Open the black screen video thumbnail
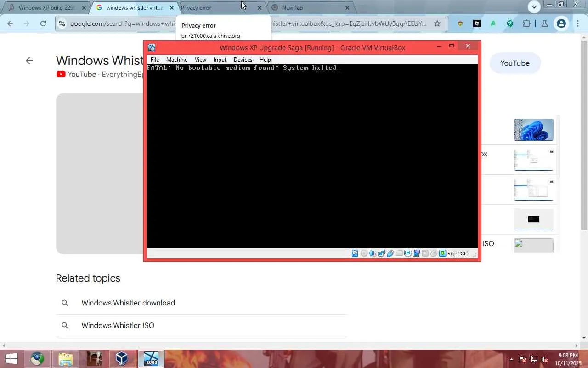This screenshot has height=368, width=588. (534, 219)
